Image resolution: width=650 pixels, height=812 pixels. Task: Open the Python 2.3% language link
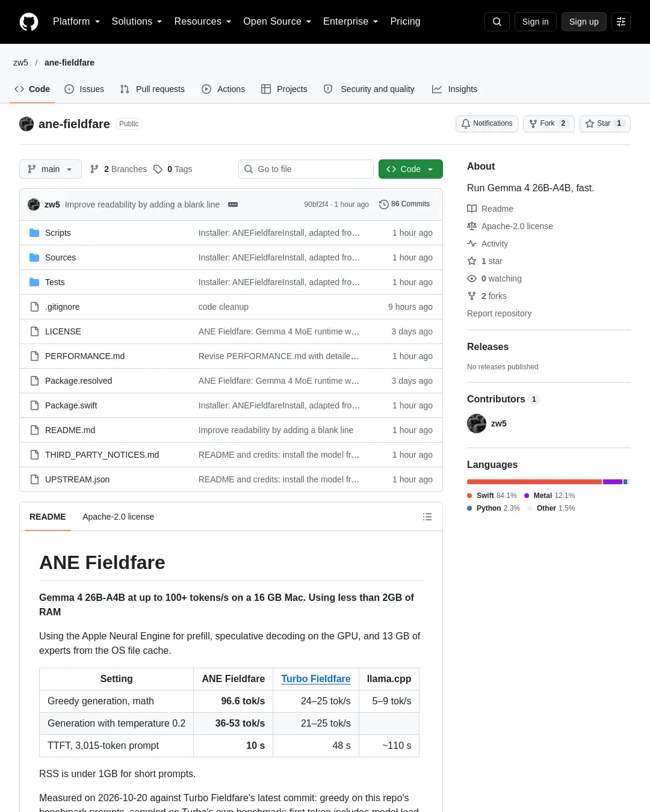click(494, 508)
